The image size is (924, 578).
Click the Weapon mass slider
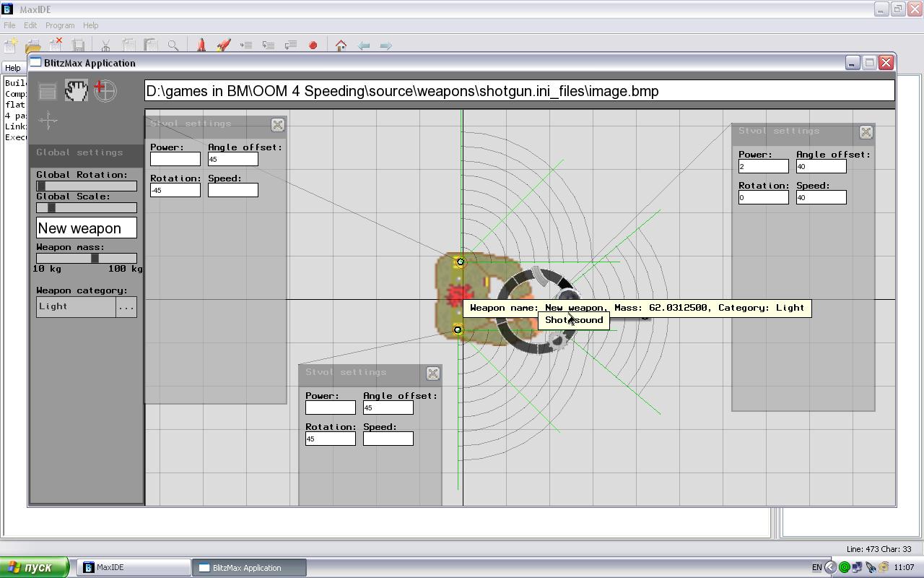coord(87,258)
